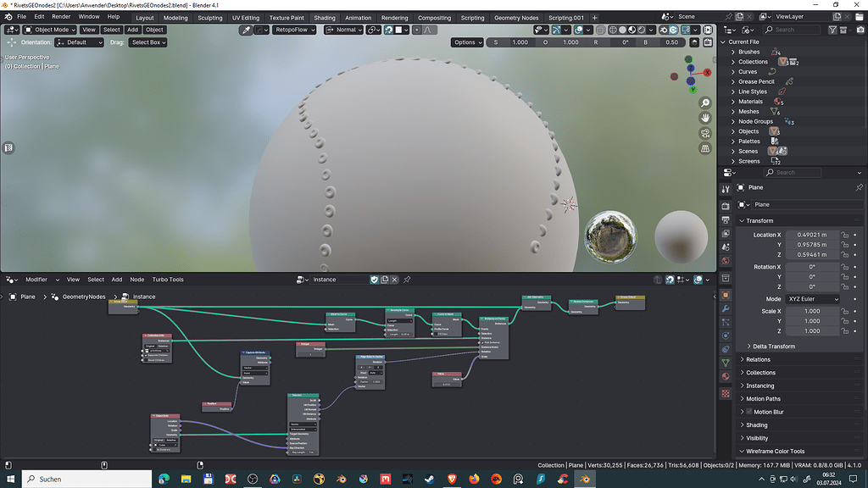Open the node editor Add menu
The image size is (868, 488).
pyautogui.click(x=116, y=280)
